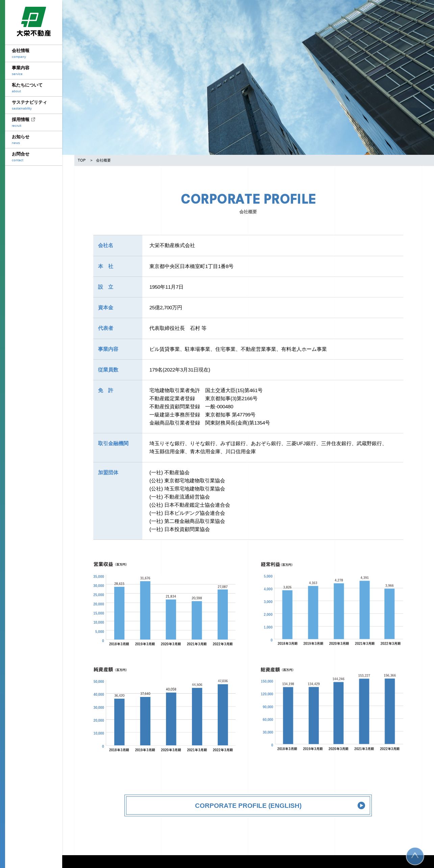This screenshot has height=868, width=434.
Task: Click 会社概要 breadcrumb text
Action: (103, 160)
